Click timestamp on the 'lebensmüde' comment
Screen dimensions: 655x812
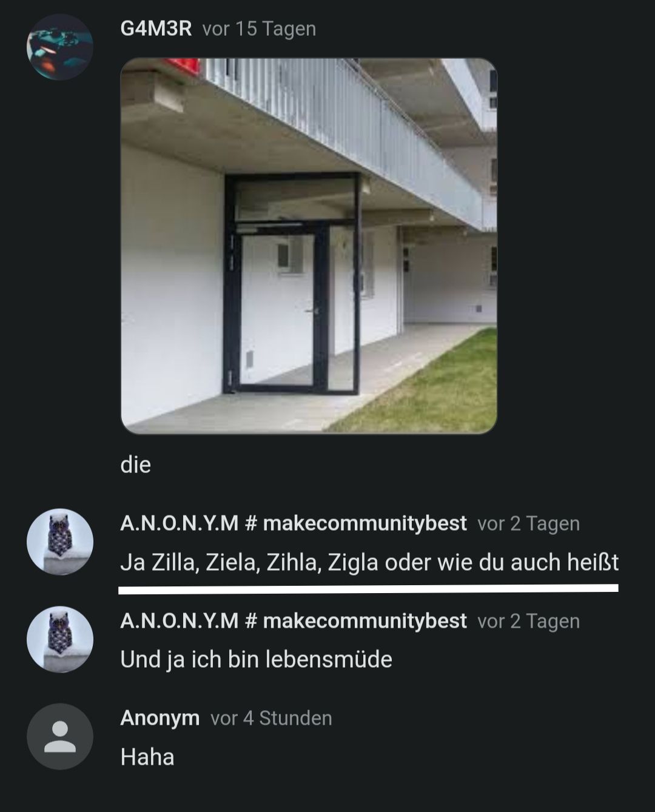pos(528,622)
